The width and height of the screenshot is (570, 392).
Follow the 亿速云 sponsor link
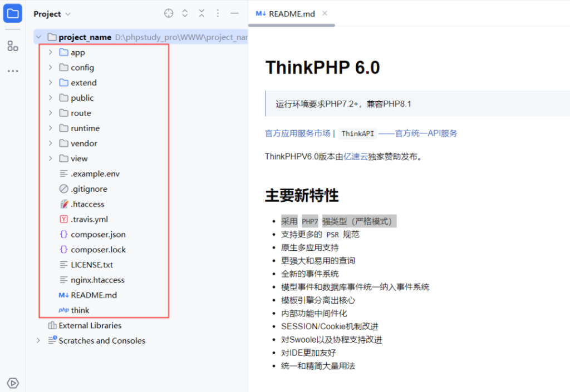coord(356,157)
